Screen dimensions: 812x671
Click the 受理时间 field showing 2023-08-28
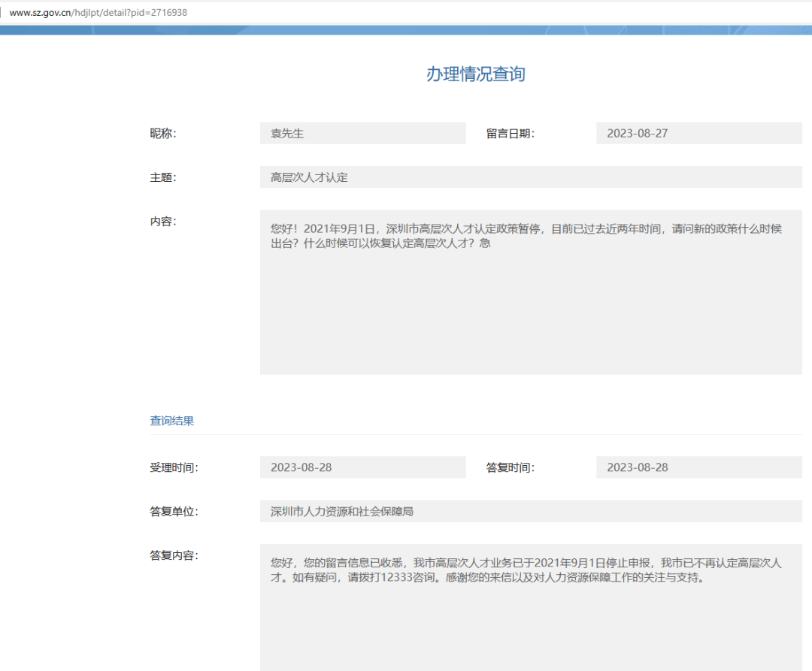pyautogui.click(x=362, y=467)
